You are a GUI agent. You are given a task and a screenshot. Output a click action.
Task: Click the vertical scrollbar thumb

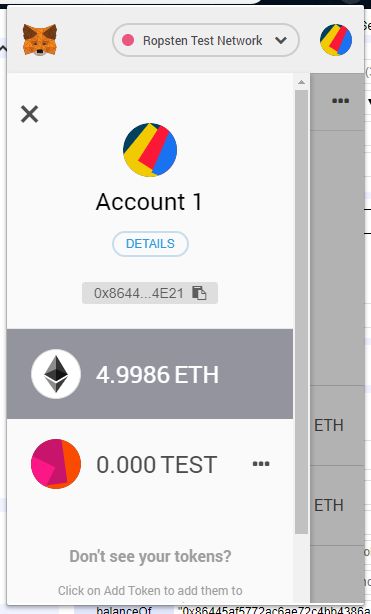[x=301, y=312]
